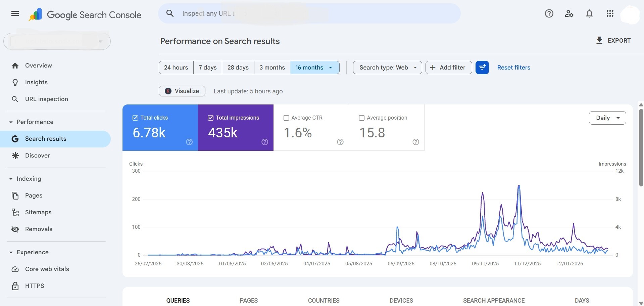The height and width of the screenshot is (306, 644).
Task: Open the Google apps grid
Action: [610, 13]
